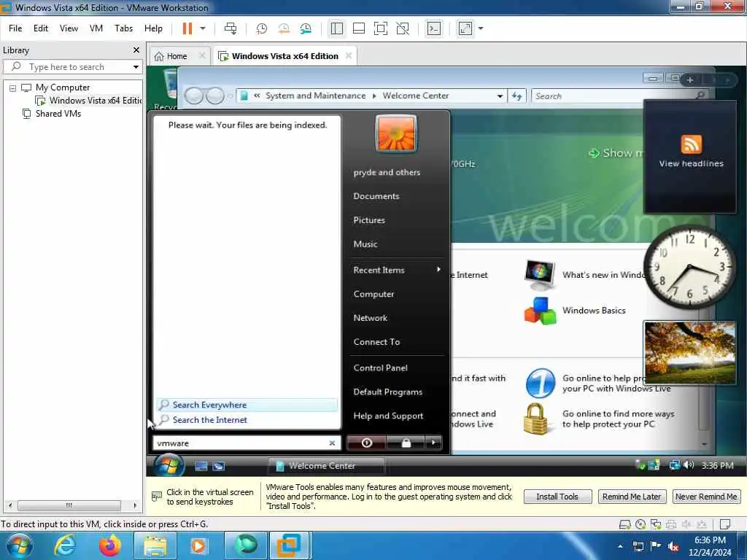Open the Help menu
This screenshot has width=747, height=560.
(x=153, y=28)
